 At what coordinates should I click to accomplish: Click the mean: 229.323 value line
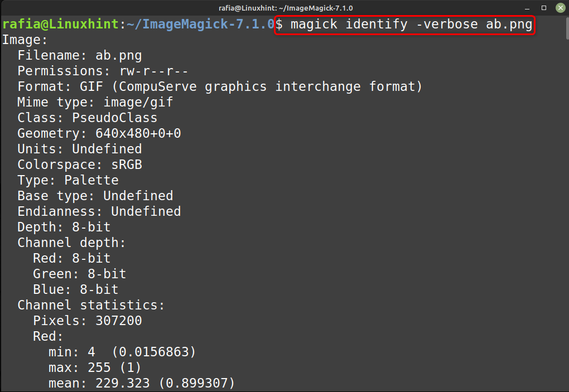tap(142, 383)
